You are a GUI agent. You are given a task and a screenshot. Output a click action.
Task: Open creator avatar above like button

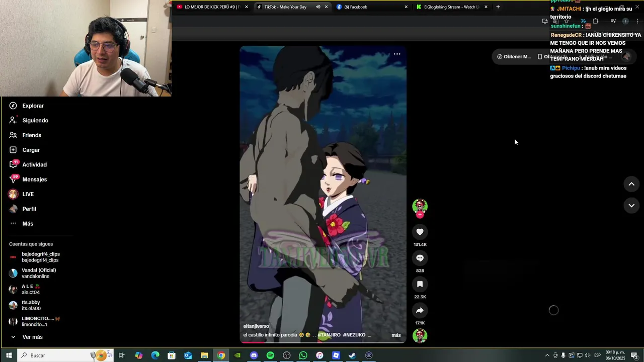420,206
